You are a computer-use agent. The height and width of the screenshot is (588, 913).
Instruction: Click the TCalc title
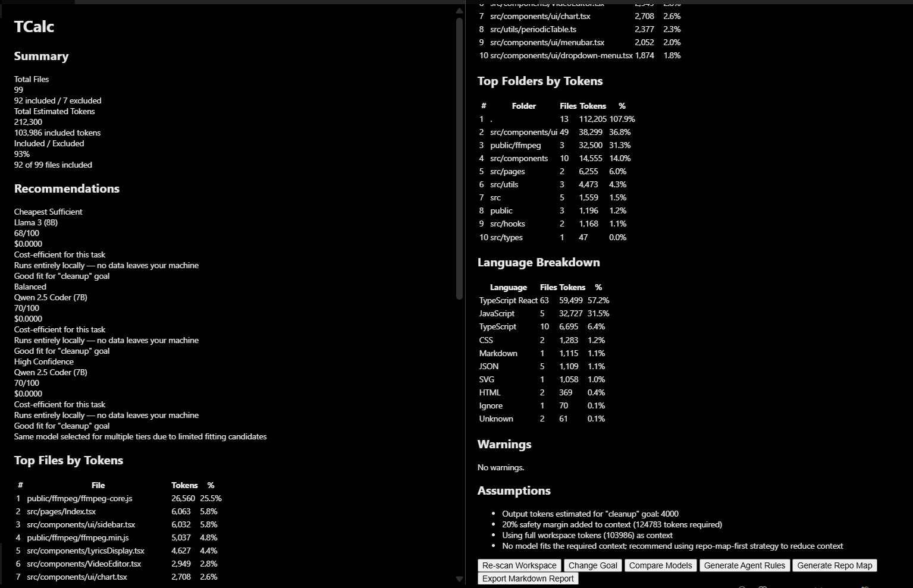click(34, 26)
